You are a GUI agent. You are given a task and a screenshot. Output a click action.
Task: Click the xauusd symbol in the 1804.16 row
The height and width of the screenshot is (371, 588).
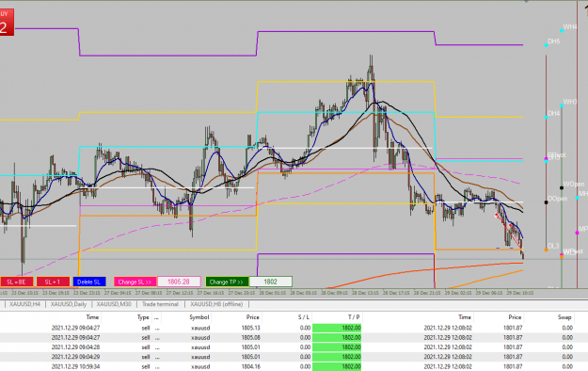[200, 366]
